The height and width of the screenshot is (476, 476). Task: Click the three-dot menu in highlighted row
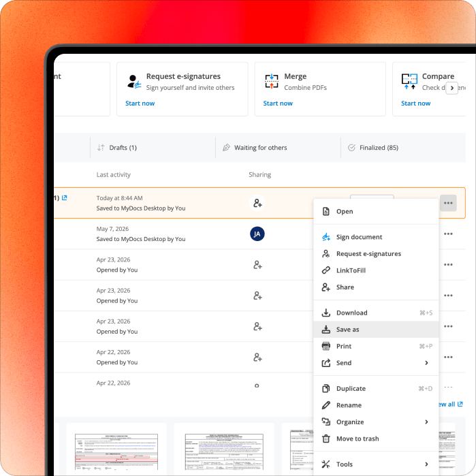448,203
